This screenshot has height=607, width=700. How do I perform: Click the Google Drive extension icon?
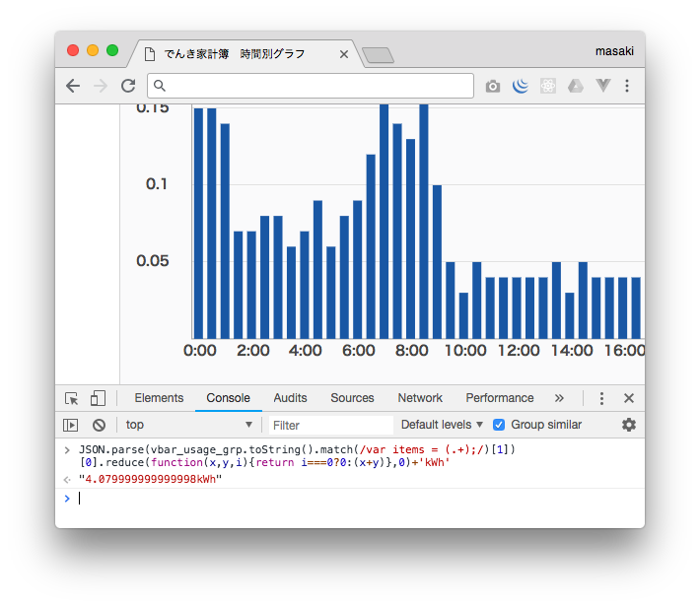pos(576,86)
